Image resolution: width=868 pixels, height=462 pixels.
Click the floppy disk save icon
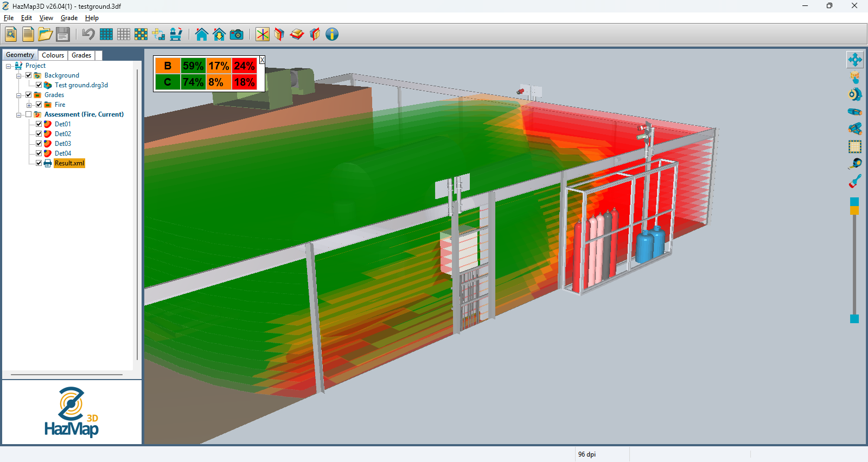[x=63, y=34]
